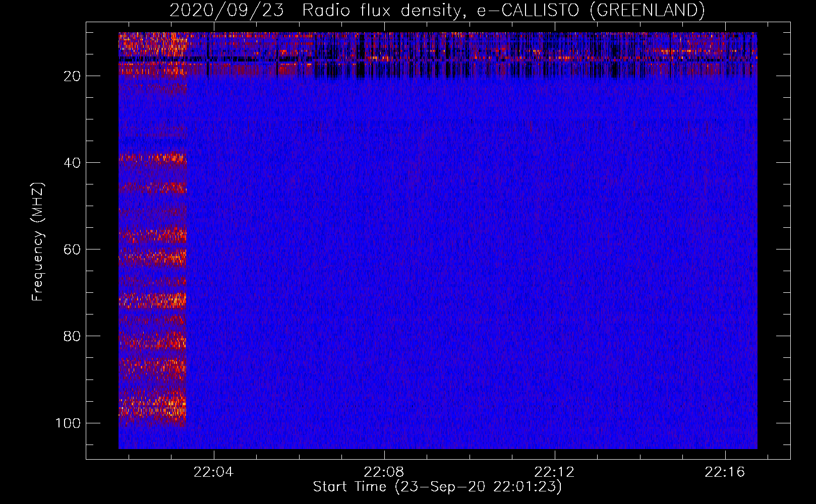
Task: Click the plot title mentioning e-CALLISTO (GREENLAND)
Action: point(437,10)
